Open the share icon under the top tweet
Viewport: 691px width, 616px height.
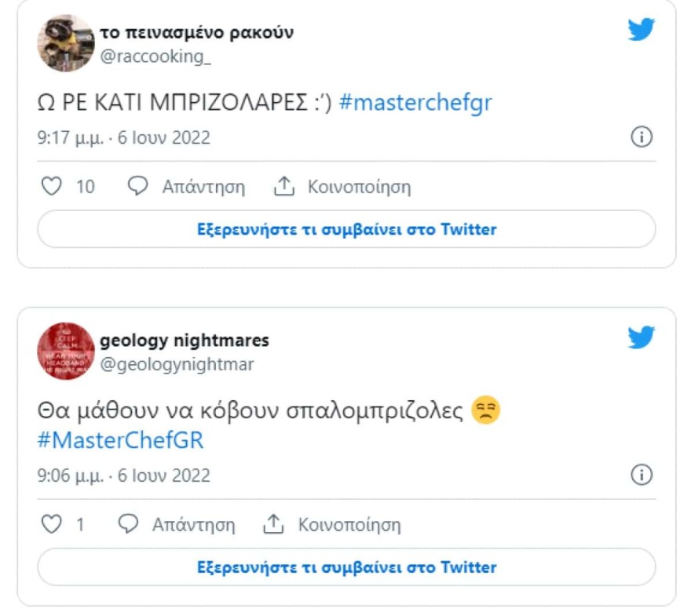pos(283,185)
